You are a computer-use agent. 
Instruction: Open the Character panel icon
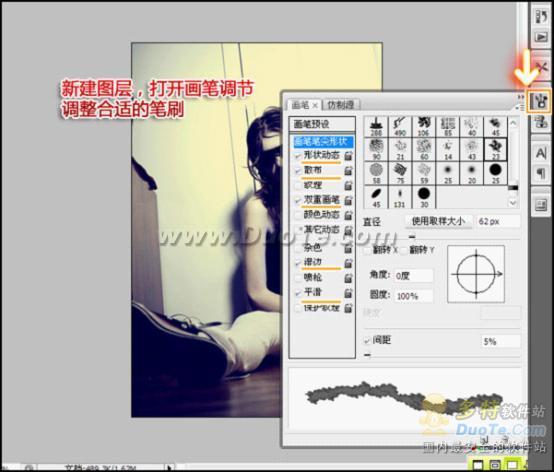pyautogui.click(x=541, y=153)
